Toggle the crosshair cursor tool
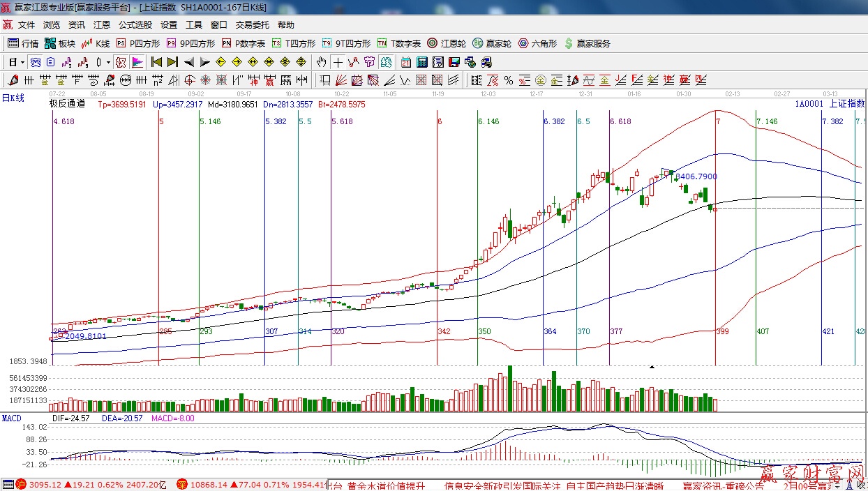The height and width of the screenshot is (491, 868). click(x=338, y=62)
